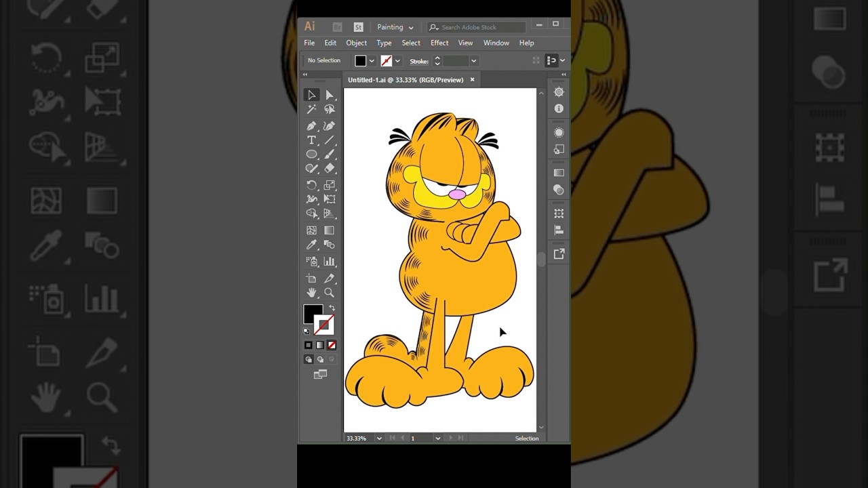Choose the Lasso tool
The image size is (868, 488).
pyautogui.click(x=329, y=109)
